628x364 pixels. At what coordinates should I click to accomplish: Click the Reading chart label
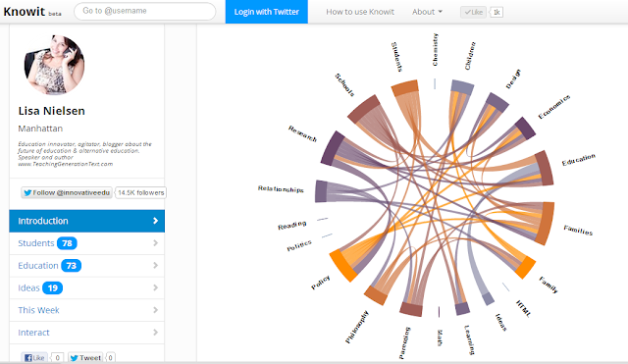292,226
